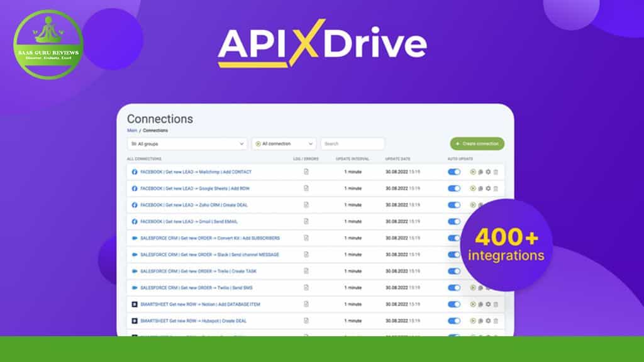Focus the Search input field

(352, 144)
